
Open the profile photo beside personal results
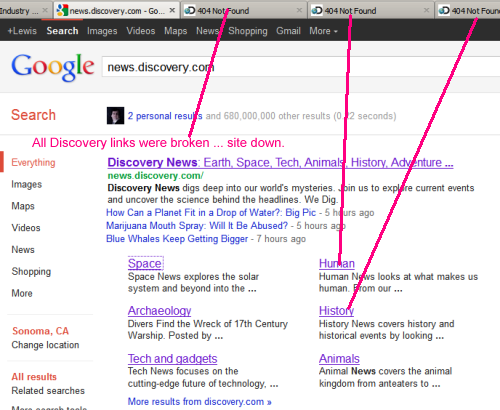pos(115,115)
